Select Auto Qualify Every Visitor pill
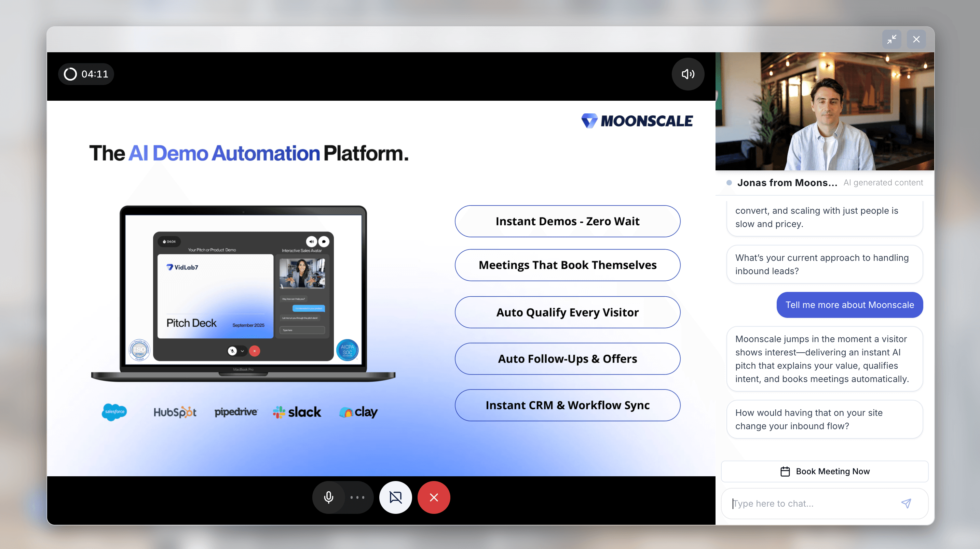980x549 pixels. [567, 312]
